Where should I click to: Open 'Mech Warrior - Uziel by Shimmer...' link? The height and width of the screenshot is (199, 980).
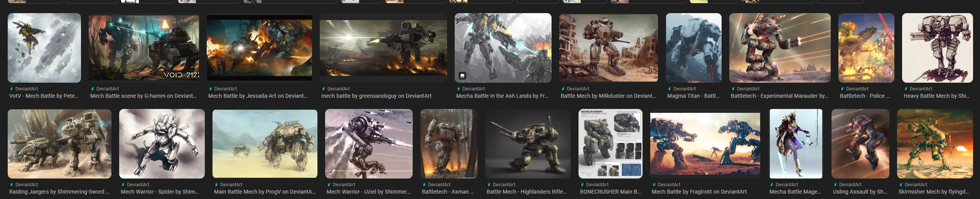coord(369,192)
